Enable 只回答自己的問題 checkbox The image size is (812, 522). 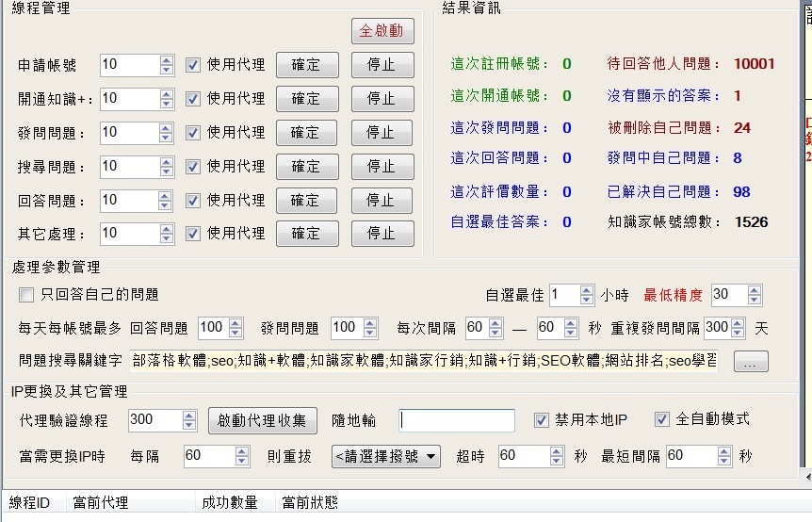(x=26, y=295)
